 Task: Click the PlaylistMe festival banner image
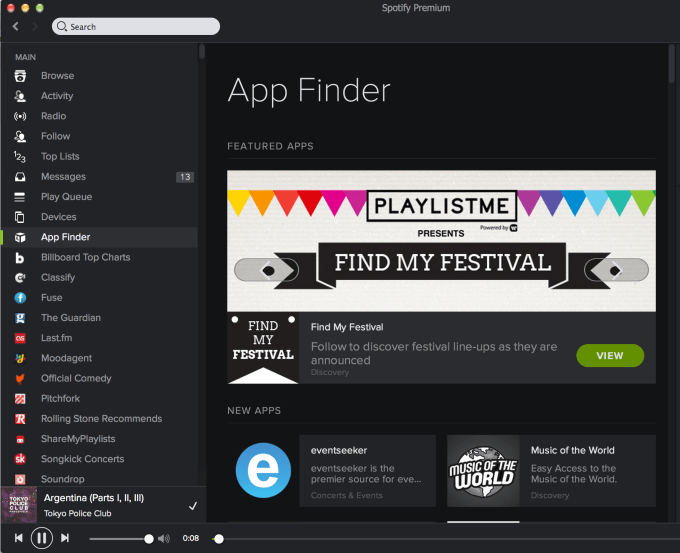(x=441, y=241)
